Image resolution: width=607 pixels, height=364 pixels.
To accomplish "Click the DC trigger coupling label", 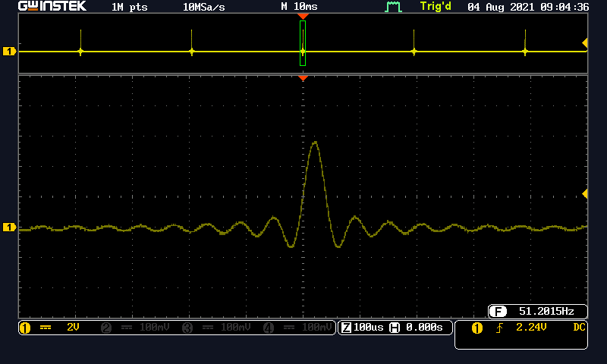I will tap(579, 328).
